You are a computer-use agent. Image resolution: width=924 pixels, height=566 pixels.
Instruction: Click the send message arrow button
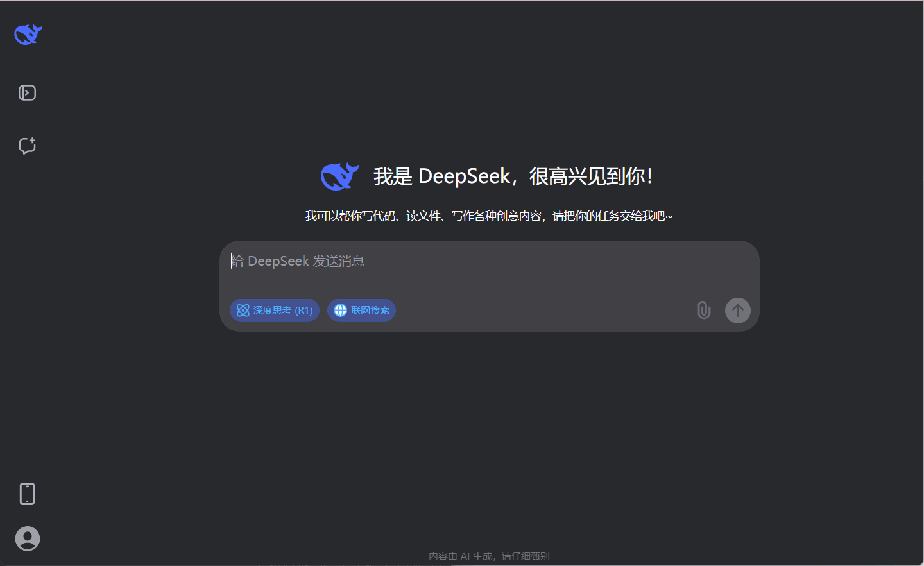738,311
